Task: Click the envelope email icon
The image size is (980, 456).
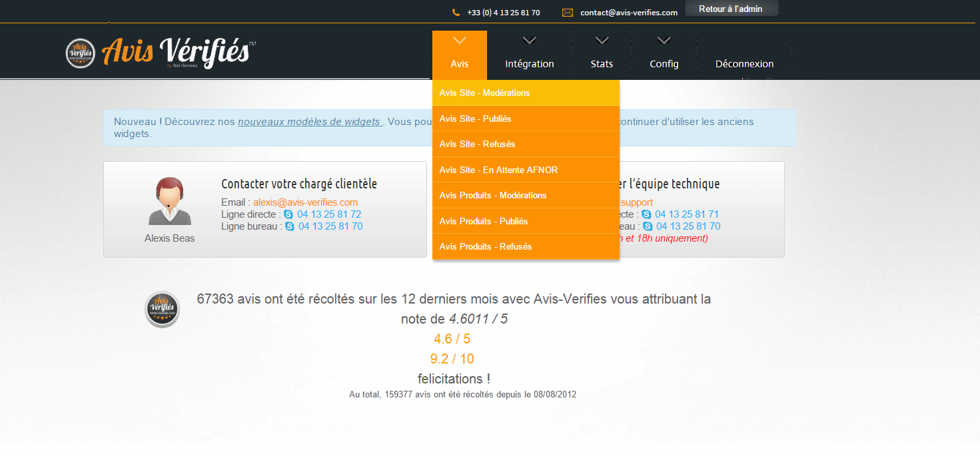Action: (x=568, y=13)
